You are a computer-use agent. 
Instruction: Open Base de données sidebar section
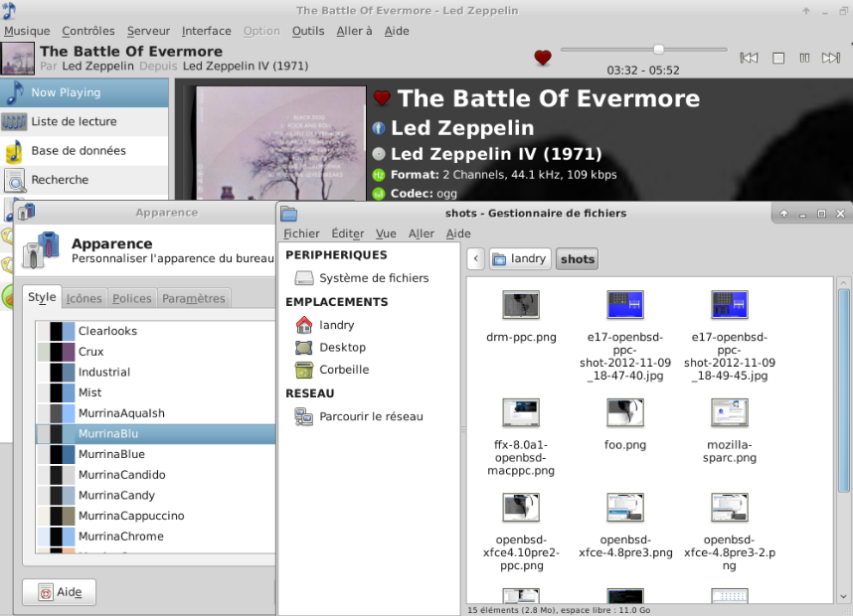[85, 151]
